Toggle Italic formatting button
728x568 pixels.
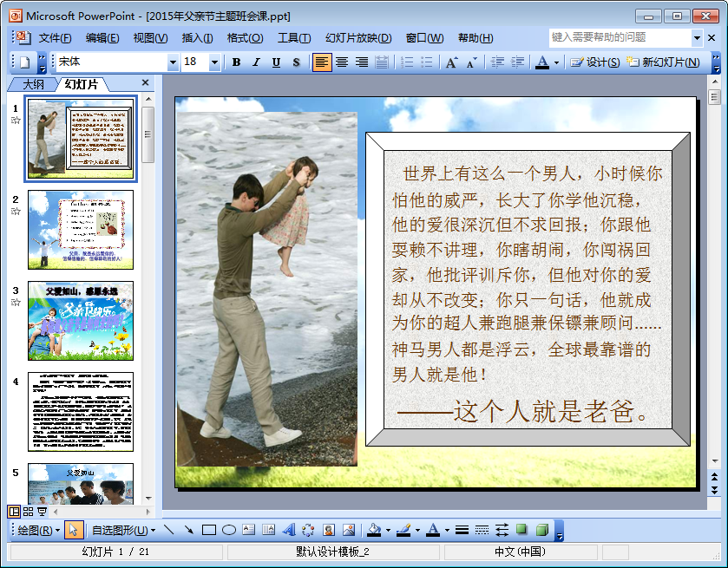(256, 62)
